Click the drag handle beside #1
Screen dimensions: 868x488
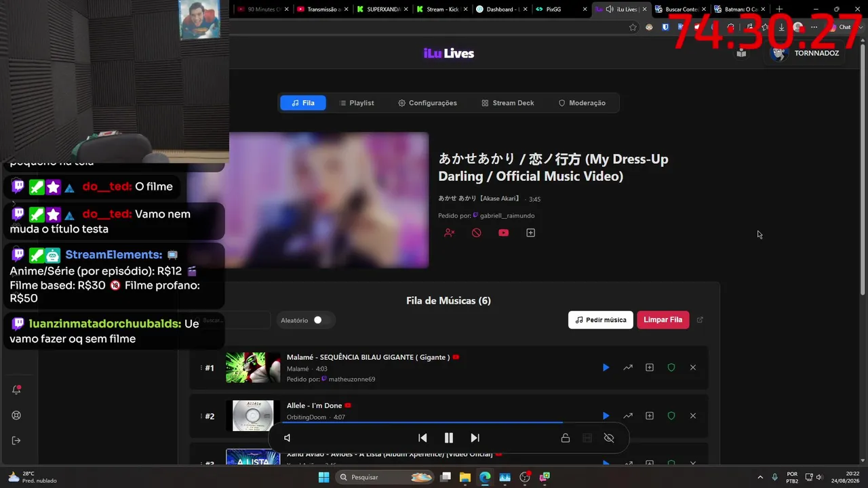(201, 368)
